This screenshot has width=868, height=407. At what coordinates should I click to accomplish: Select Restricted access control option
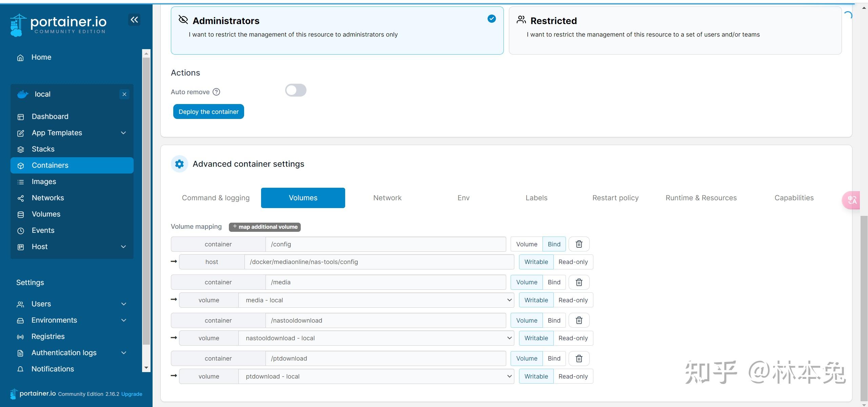click(675, 30)
